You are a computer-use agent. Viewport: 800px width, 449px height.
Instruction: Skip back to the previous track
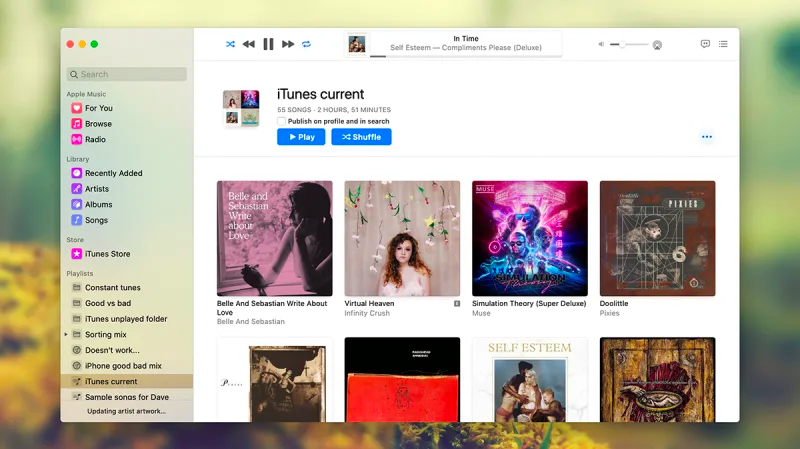[x=248, y=44]
